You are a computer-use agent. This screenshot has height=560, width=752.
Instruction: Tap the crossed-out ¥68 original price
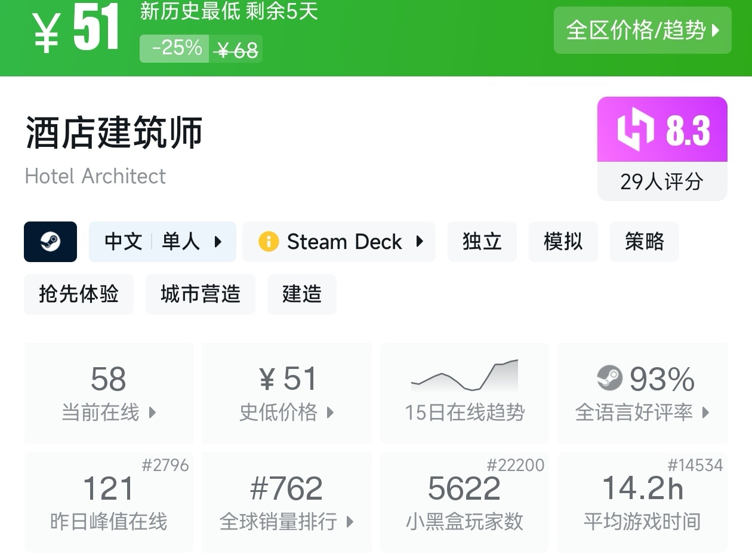tap(236, 50)
